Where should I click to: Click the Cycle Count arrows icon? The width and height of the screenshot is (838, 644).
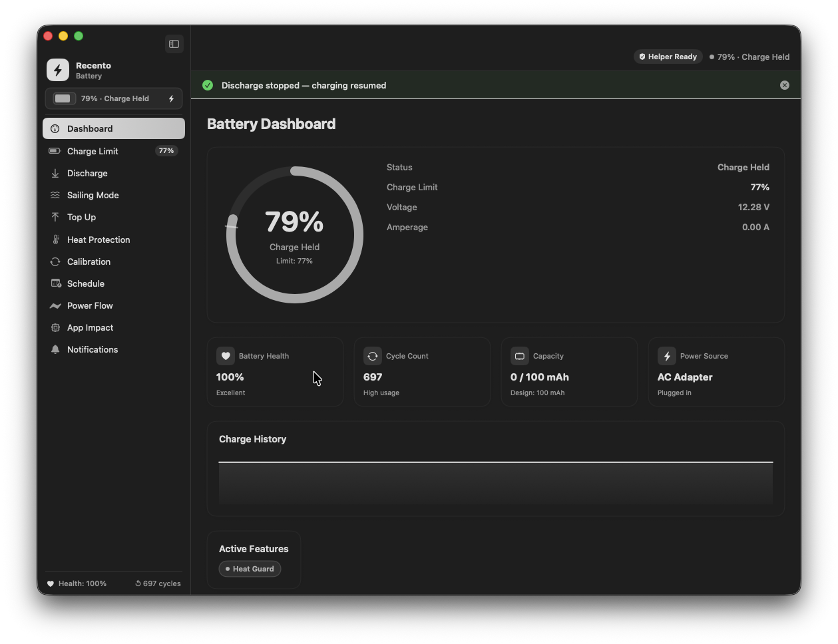click(373, 356)
